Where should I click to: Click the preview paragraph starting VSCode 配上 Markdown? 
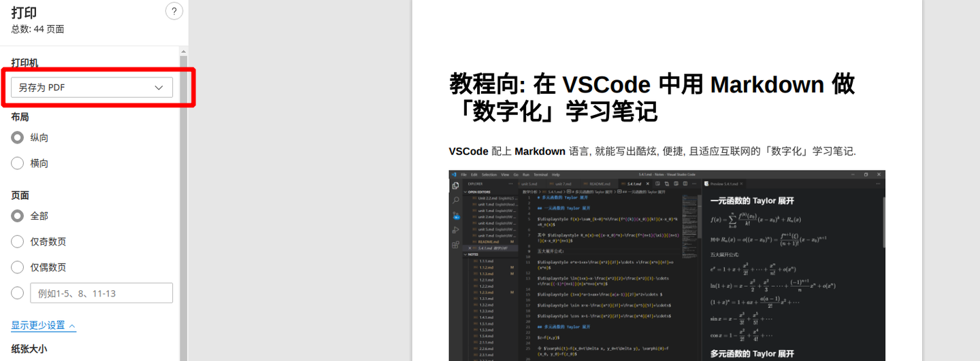tap(652, 151)
